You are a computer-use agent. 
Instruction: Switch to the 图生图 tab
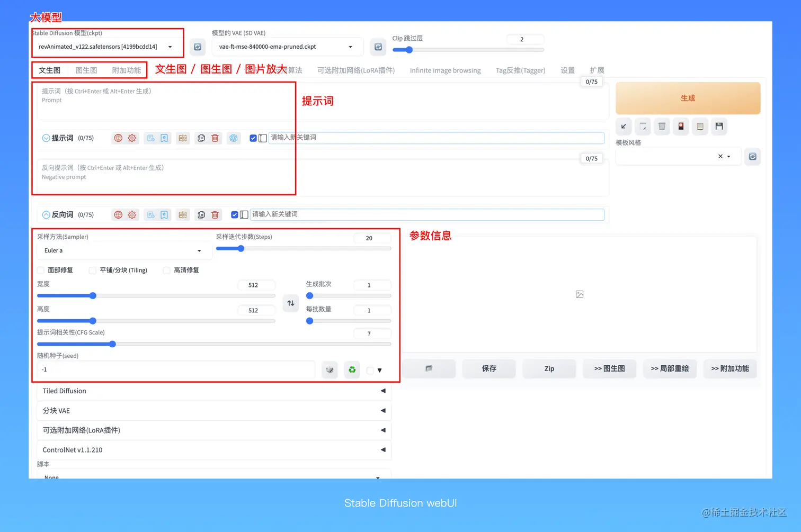86,69
